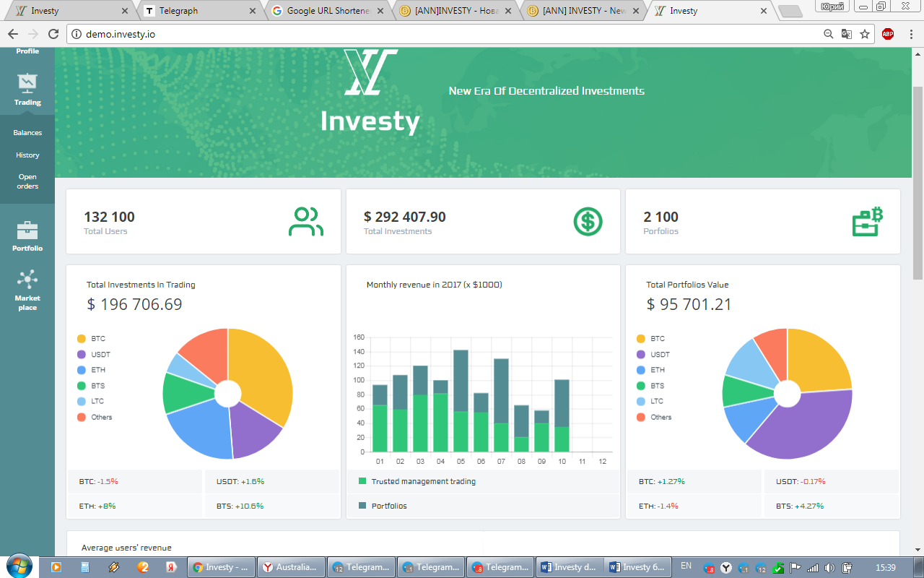
Task: Open the Action Center flag tray icon
Action: pyautogui.click(x=796, y=567)
